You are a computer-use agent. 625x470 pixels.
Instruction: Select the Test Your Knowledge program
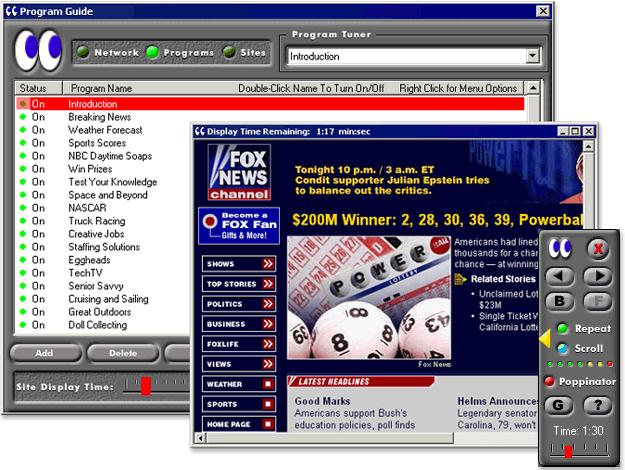coord(112,182)
